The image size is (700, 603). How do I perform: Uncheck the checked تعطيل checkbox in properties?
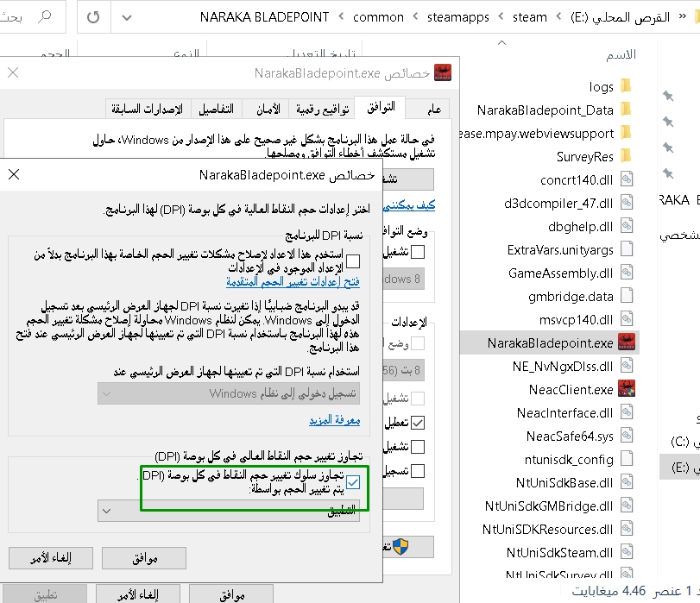[418, 422]
